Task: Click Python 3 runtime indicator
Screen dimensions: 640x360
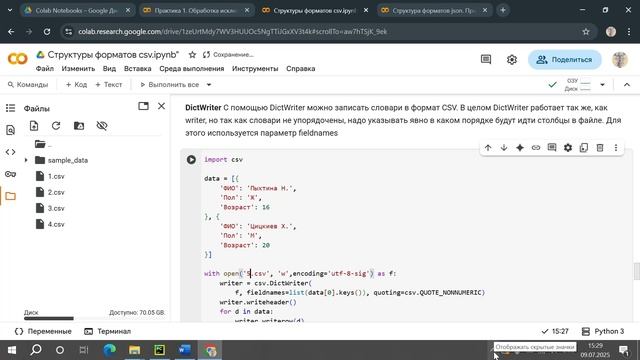Action: (603, 331)
